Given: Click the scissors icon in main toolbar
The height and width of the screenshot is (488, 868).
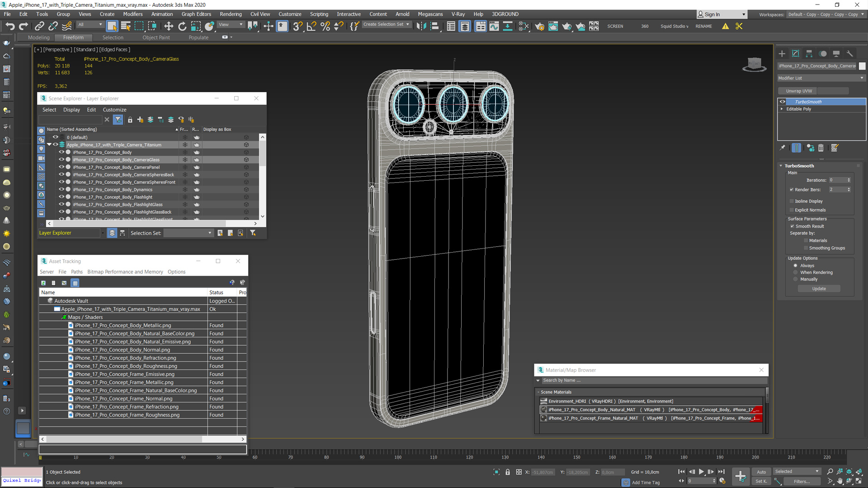Looking at the screenshot, I should coord(739,26).
